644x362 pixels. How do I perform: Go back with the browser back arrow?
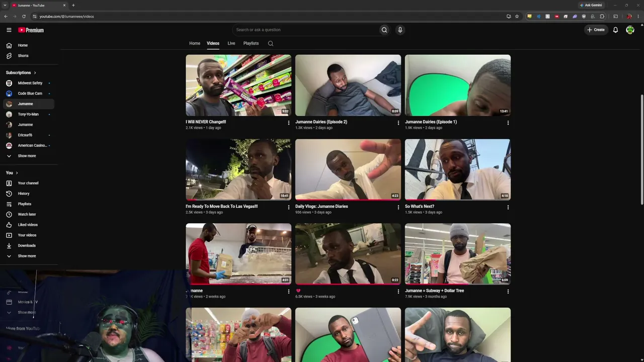tap(6, 16)
